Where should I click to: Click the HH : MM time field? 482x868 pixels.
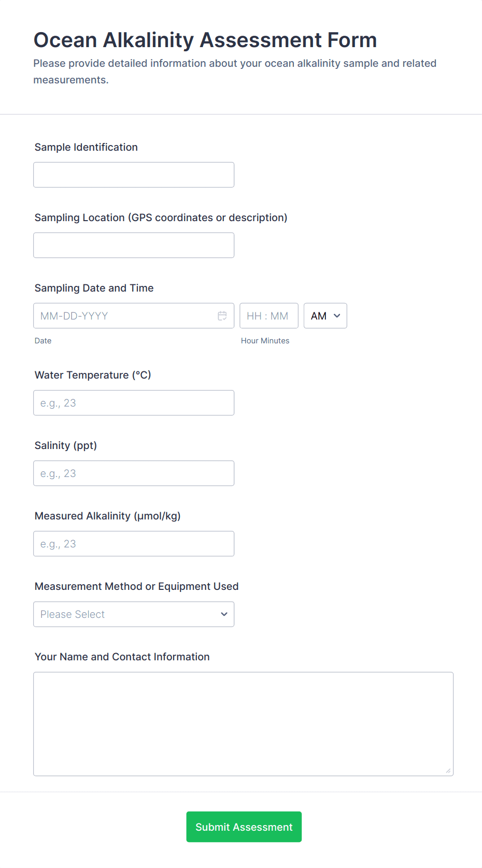268,316
